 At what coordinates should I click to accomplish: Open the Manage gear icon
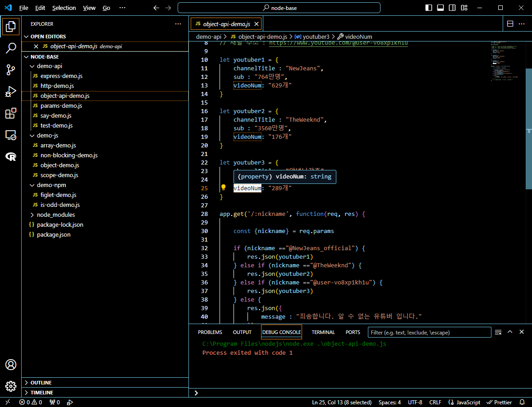[x=10, y=386]
